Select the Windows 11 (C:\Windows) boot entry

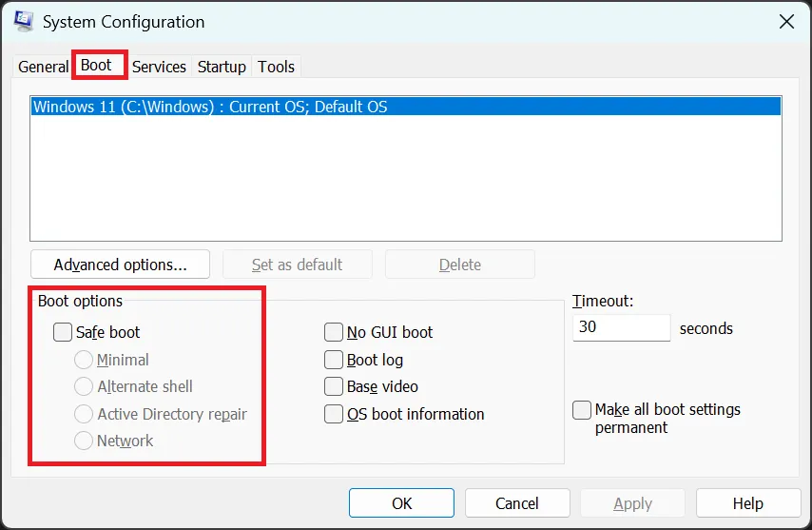coord(405,107)
